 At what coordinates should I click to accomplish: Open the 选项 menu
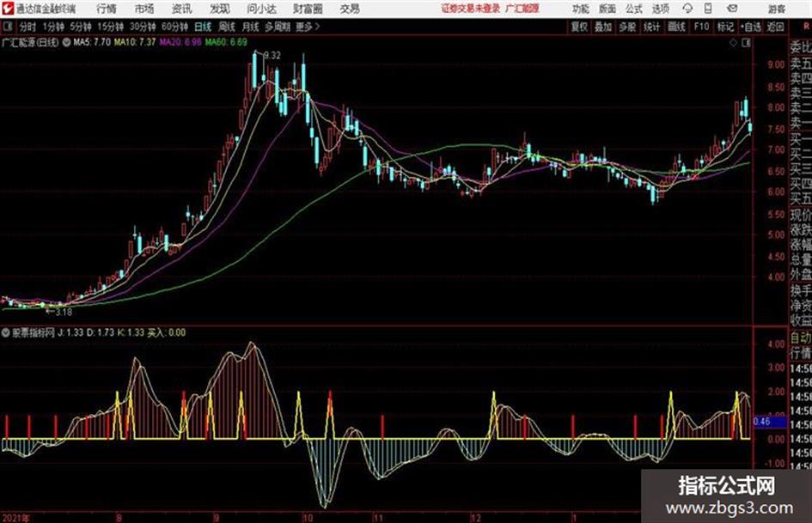coord(661,9)
